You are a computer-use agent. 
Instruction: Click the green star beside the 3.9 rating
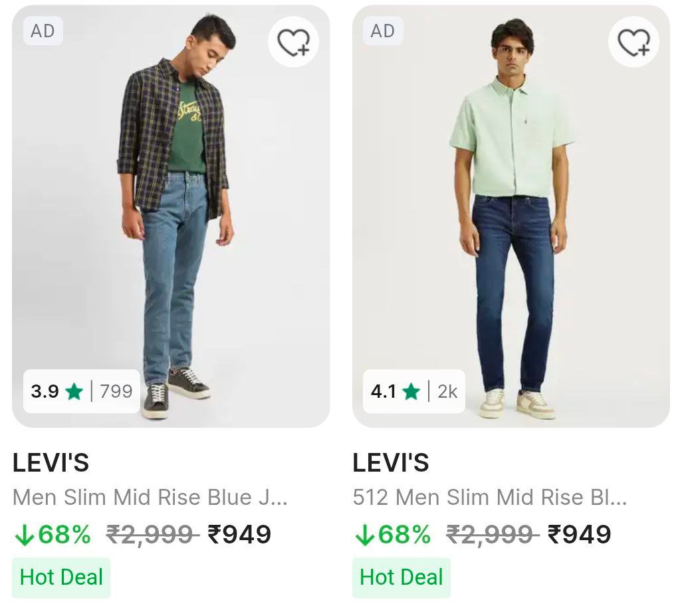pyautogui.click(x=74, y=392)
